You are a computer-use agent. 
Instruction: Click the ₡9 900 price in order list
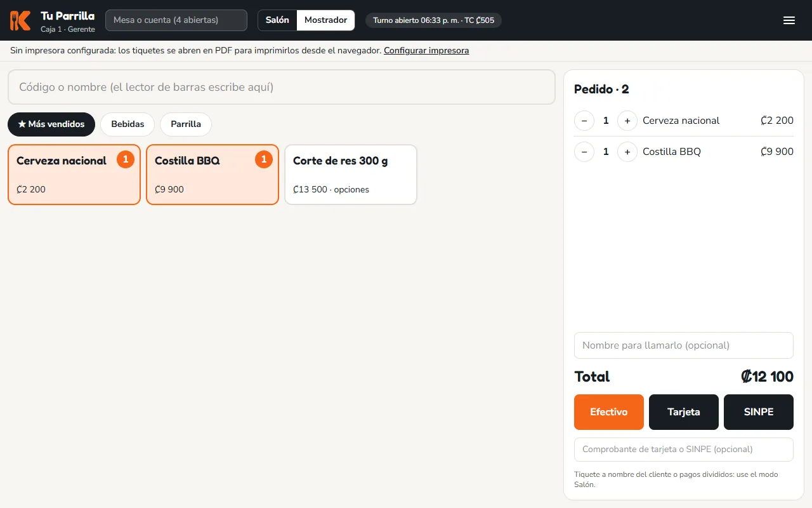point(777,152)
